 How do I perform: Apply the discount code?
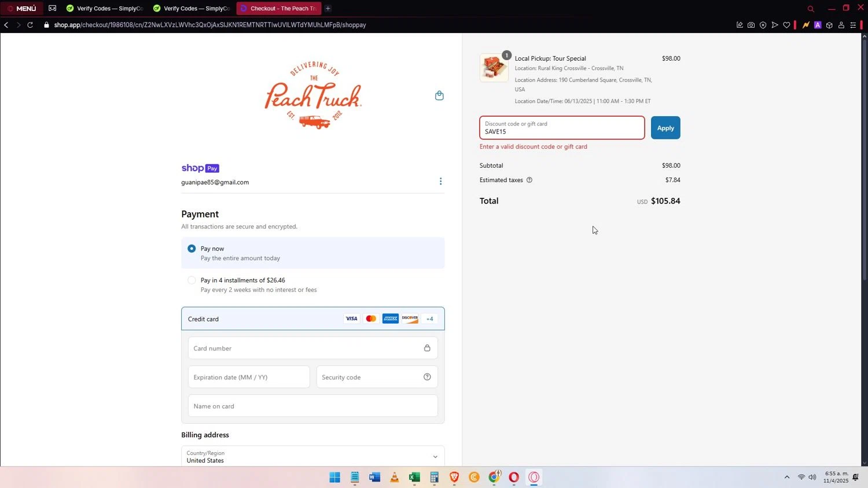(x=665, y=128)
